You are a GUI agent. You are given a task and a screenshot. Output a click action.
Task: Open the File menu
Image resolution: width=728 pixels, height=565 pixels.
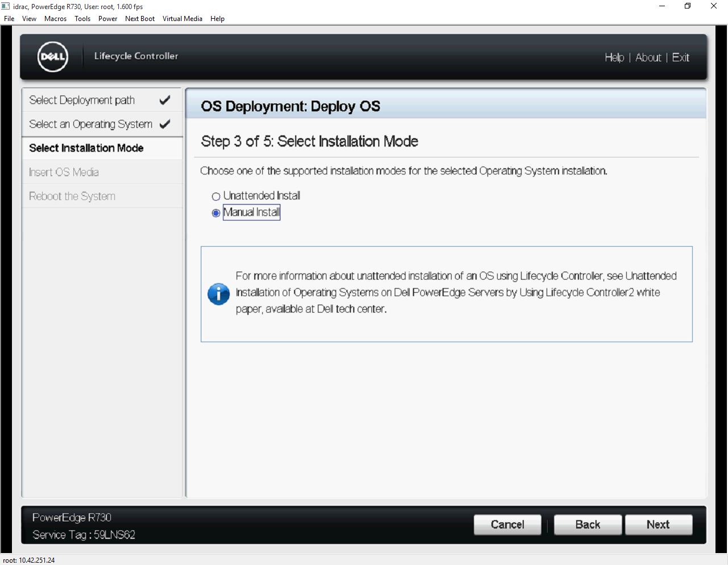click(x=9, y=19)
